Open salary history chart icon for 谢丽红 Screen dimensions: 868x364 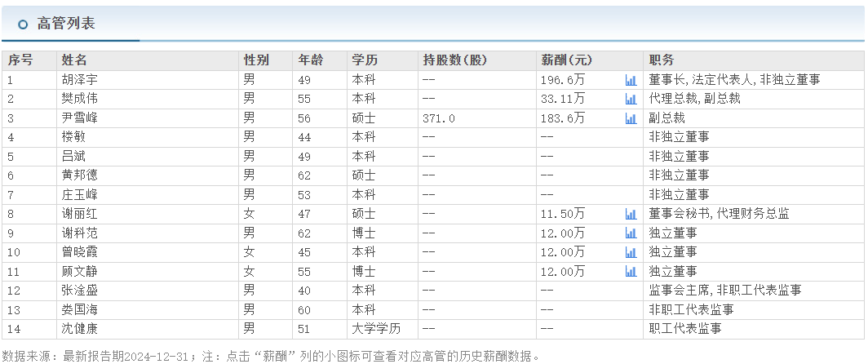click(631, 214)
